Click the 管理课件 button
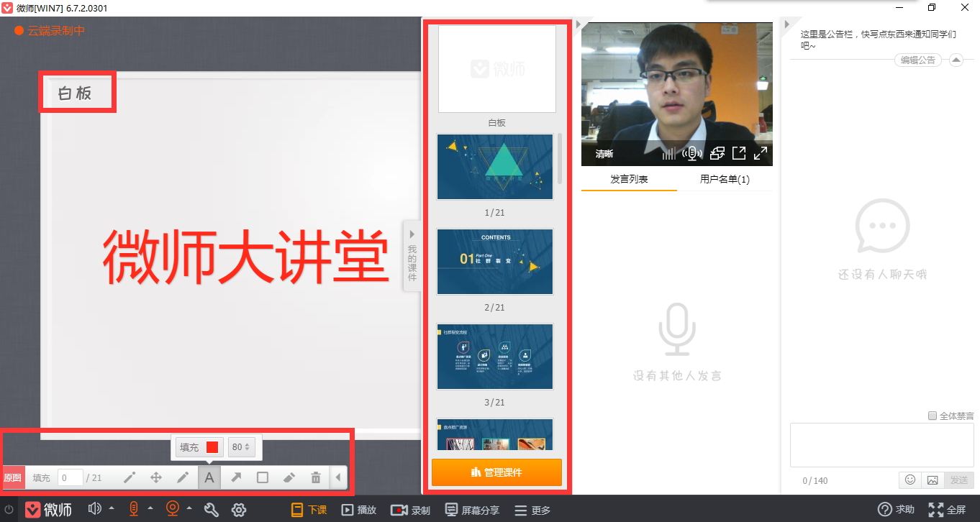This screenshot has width=980, height=522. point(496,472)
